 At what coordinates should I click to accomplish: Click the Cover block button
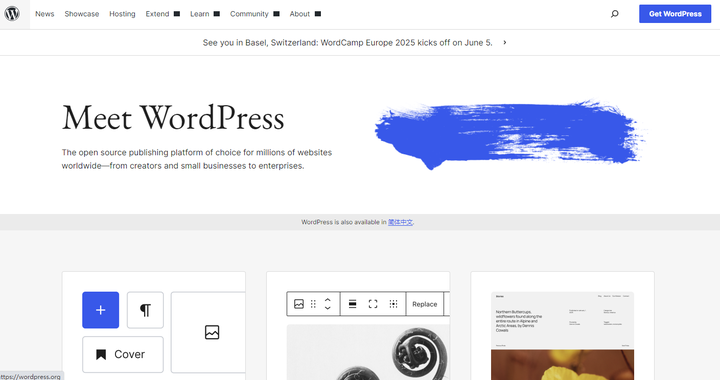point(123,354)
